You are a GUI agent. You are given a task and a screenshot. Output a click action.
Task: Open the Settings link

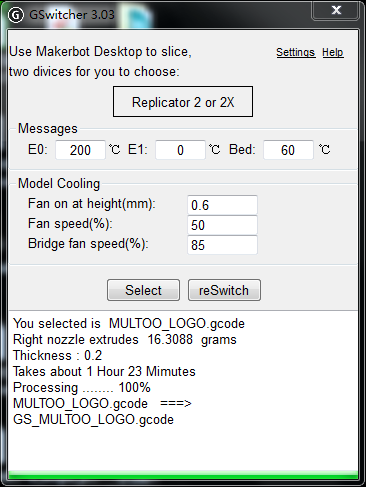[296, 52]
